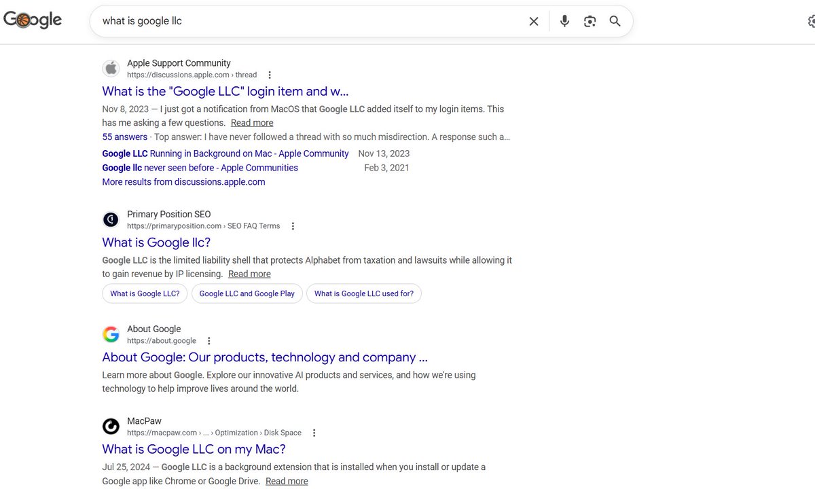
Task: Select the 'What is Google LLC?' chip
Action: pyautogui.click(x=145, y=293)
